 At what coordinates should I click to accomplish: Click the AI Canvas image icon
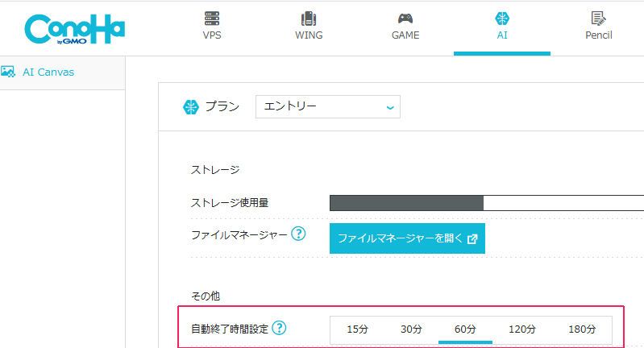[x=8, y=72]
